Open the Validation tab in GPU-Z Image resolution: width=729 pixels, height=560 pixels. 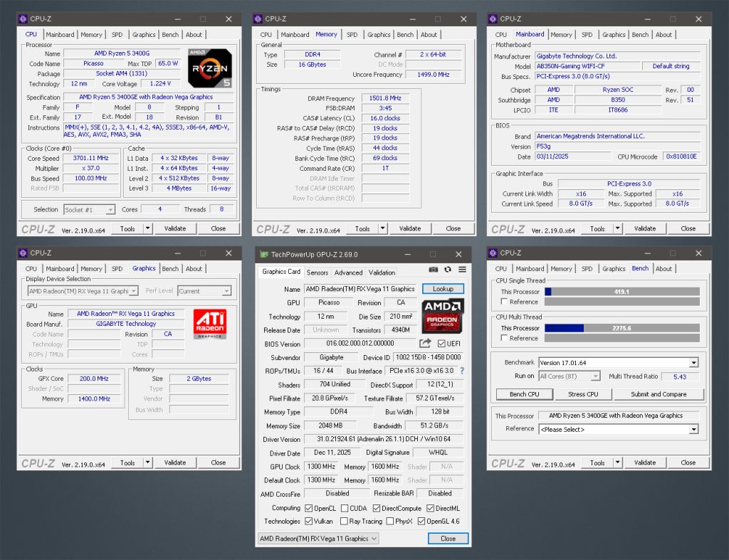[x=382, y=273]
